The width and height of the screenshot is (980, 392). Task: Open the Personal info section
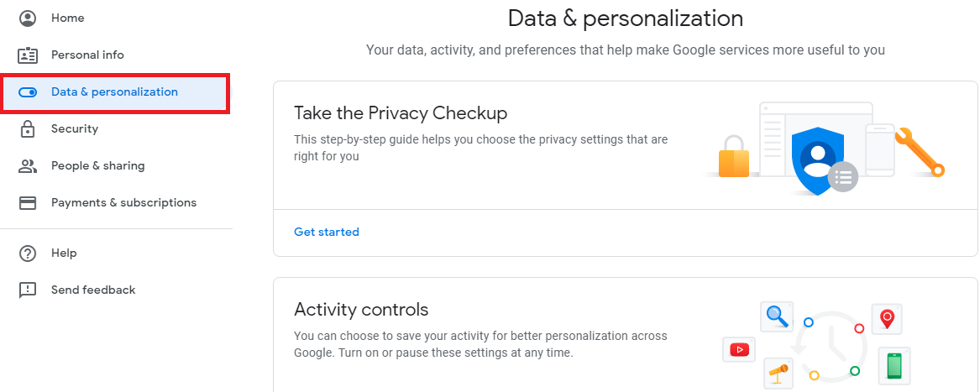tap(87, 55)
